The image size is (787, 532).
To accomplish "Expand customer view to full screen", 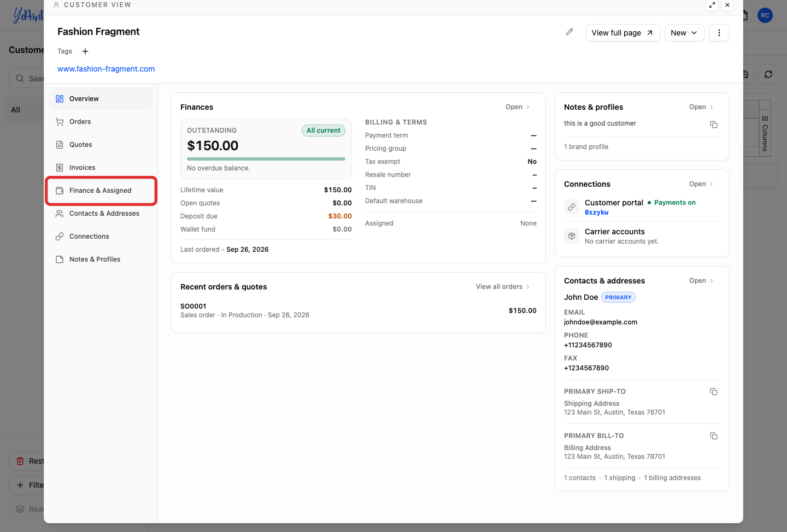I will (x=712, y=5).
